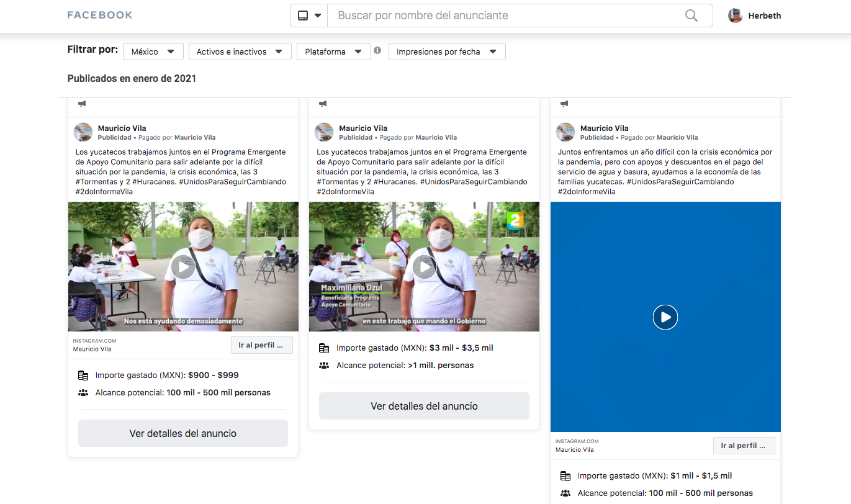The image size is (851, 504).
Task: Click Ir al perfil button on first ad
Action: 261,345
